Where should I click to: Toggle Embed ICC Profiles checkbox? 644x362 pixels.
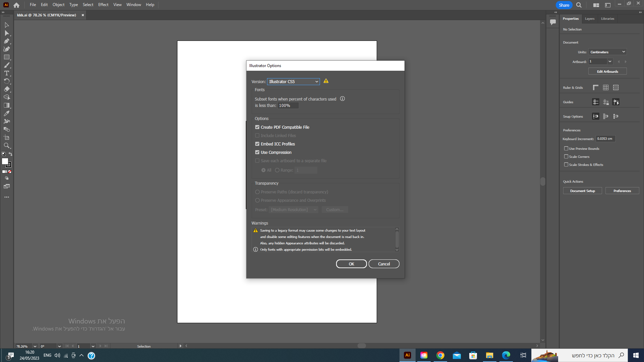257,144
